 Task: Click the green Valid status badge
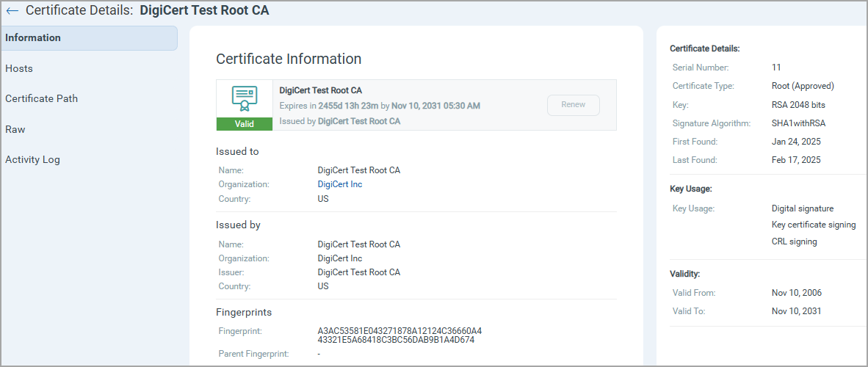tap(244, 124)
